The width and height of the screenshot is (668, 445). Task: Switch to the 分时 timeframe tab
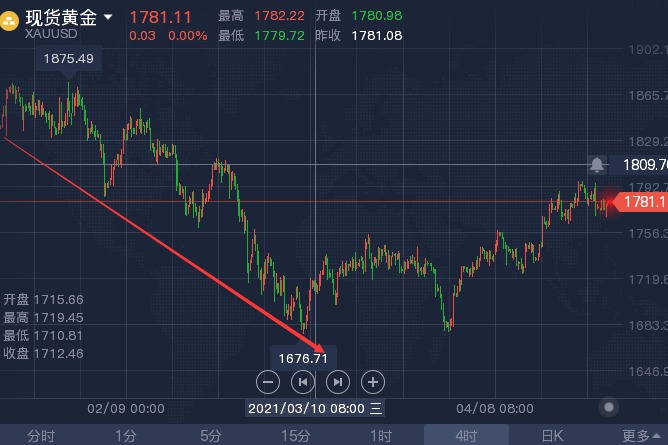41,435
